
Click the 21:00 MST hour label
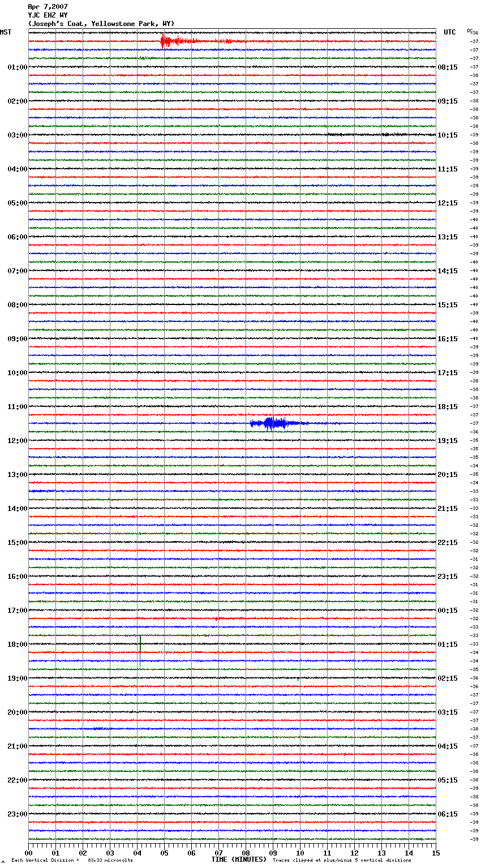click(x=18, y=746)
